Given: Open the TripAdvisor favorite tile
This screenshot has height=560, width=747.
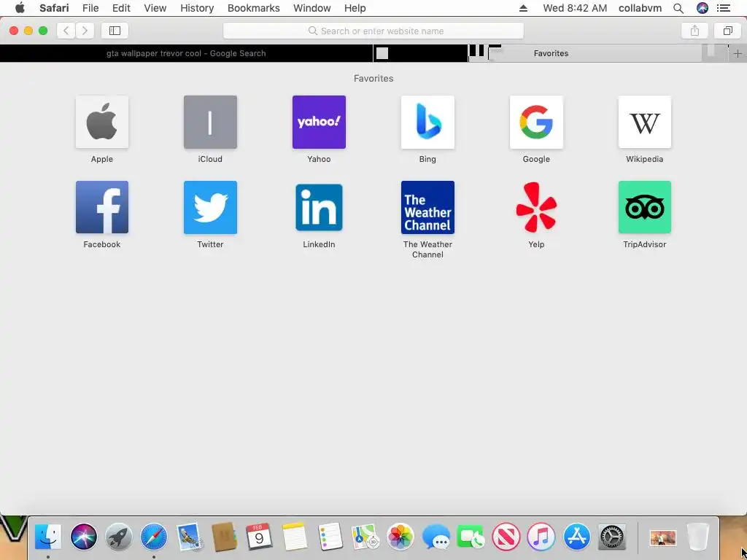Looking at the screenshot, I should [645, 207].
